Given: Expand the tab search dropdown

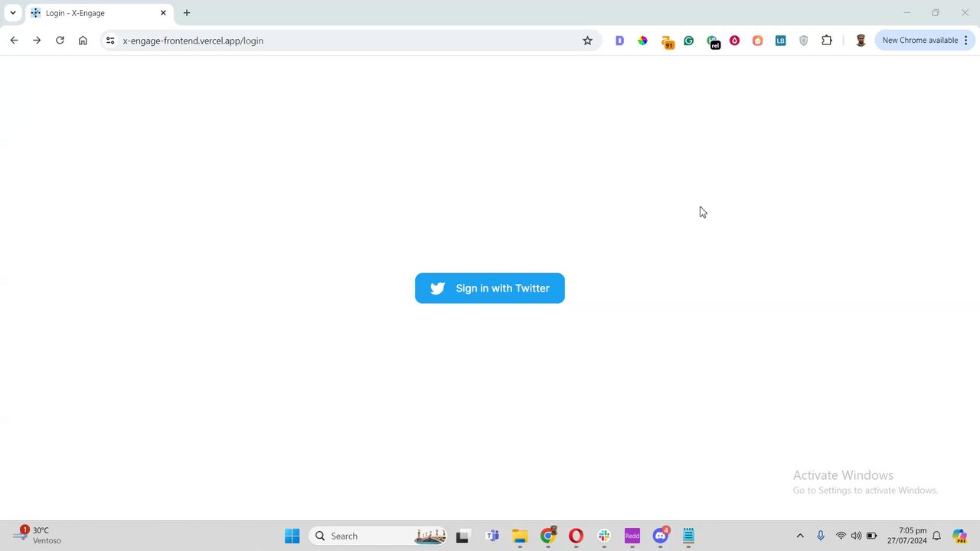Looking at the screenshot, I should pos(13,13).
